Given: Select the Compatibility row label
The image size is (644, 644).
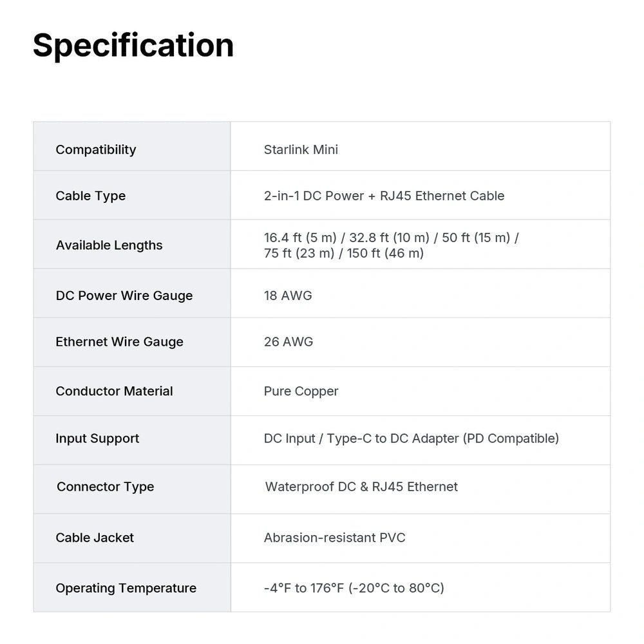Looking at the screenshot, I should (96, 150).
